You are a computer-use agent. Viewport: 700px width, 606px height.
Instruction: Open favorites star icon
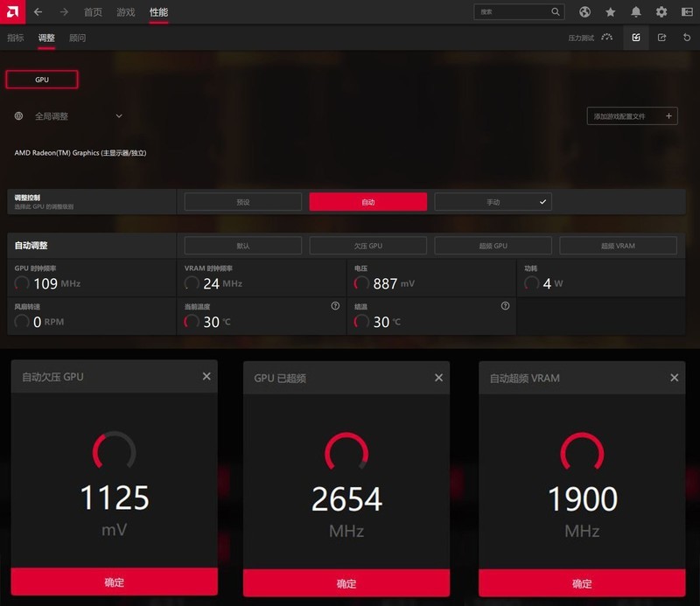tap(610, 12)
